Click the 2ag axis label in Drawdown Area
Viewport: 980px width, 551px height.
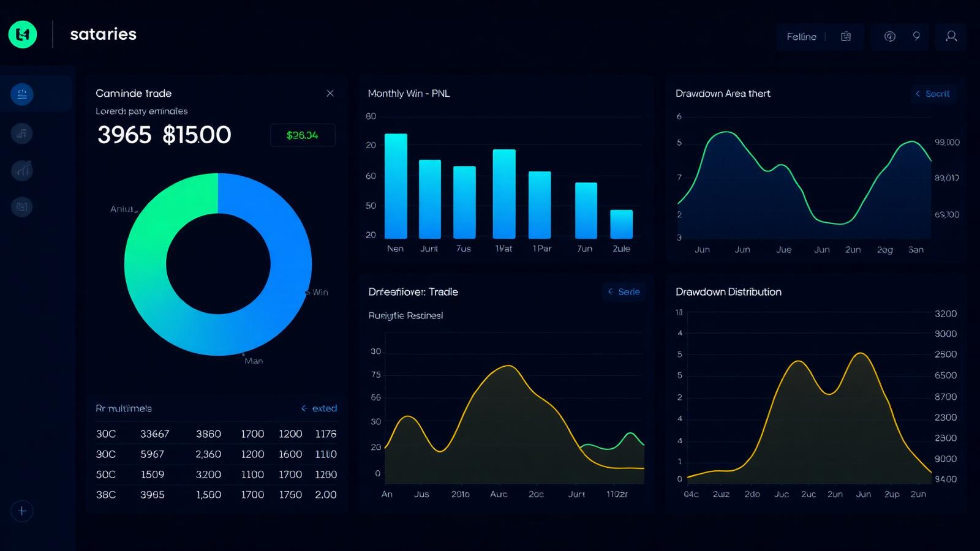884,250
